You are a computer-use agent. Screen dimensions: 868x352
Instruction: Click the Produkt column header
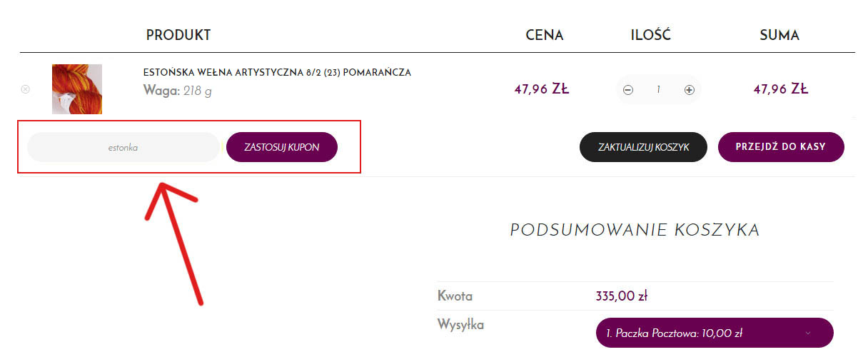pos(178,35)
